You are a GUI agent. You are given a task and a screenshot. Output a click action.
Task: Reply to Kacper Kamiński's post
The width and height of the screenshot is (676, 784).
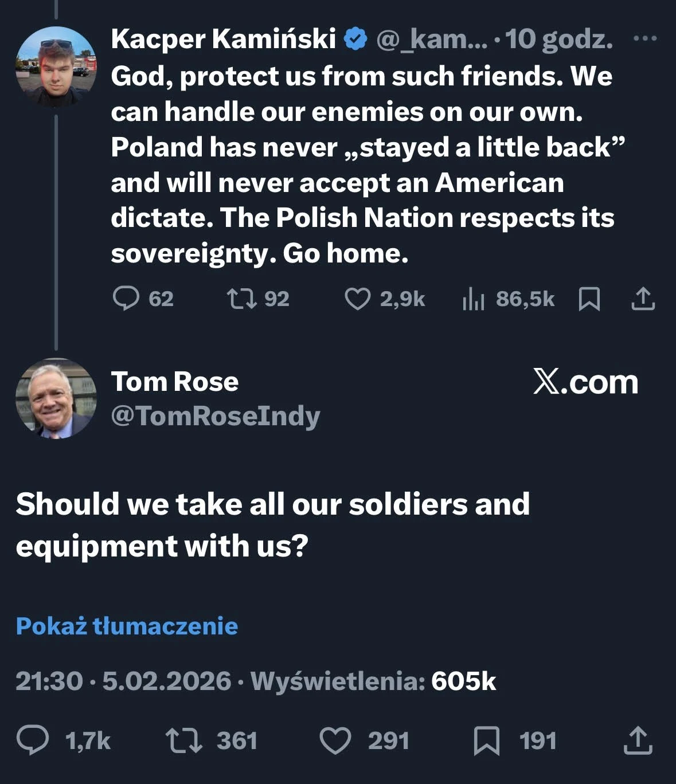click(126, 299)
